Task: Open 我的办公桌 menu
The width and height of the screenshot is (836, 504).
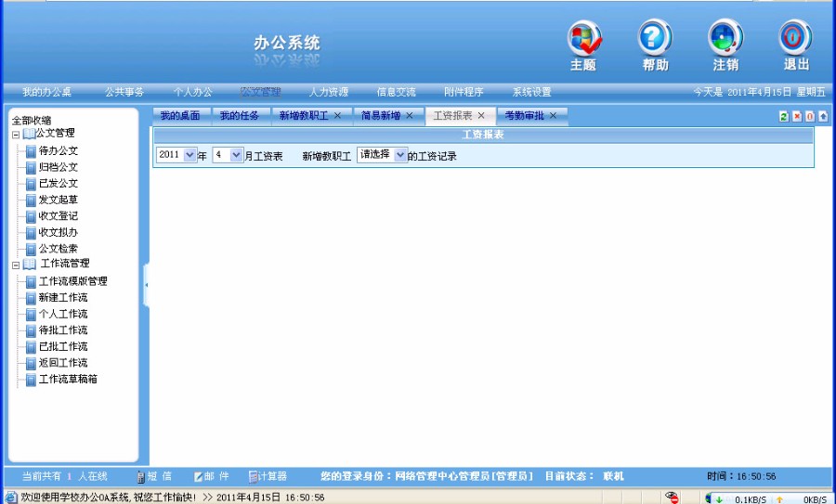Action: click(47, 92)
